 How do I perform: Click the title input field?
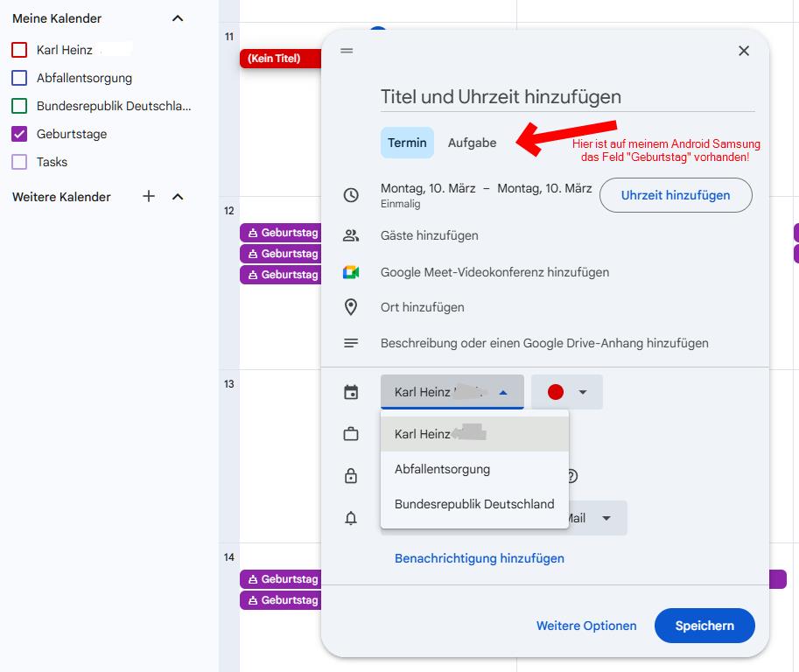(567, 97)
